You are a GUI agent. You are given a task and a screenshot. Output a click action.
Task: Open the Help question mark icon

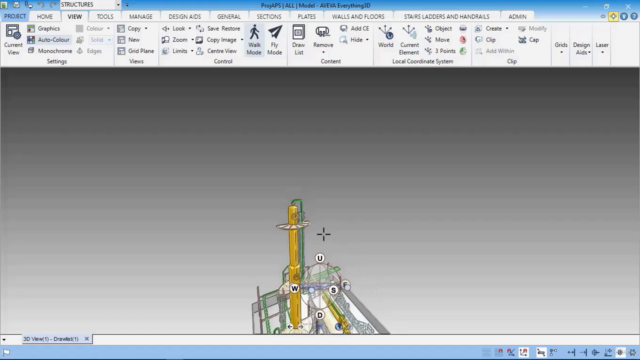click(x=634, y=16)
